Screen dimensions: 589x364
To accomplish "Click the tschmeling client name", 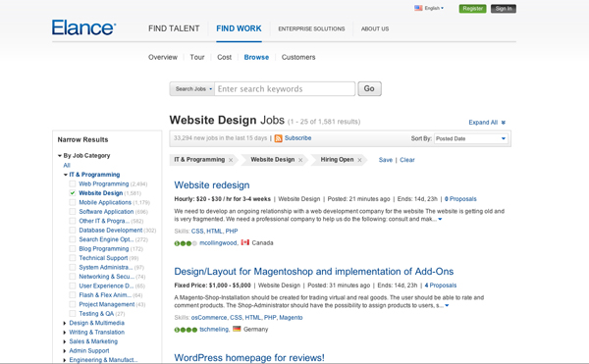I will coord(214,329).
